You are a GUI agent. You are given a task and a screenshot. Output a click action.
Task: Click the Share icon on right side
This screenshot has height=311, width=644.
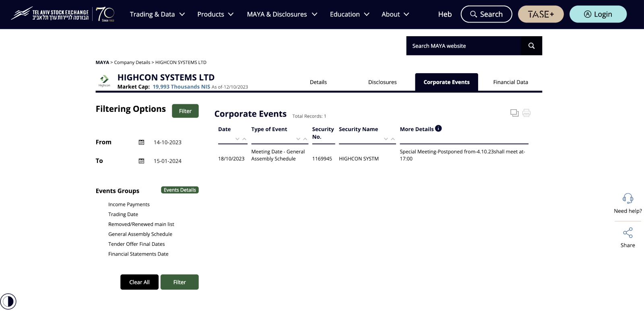(627, 233)
